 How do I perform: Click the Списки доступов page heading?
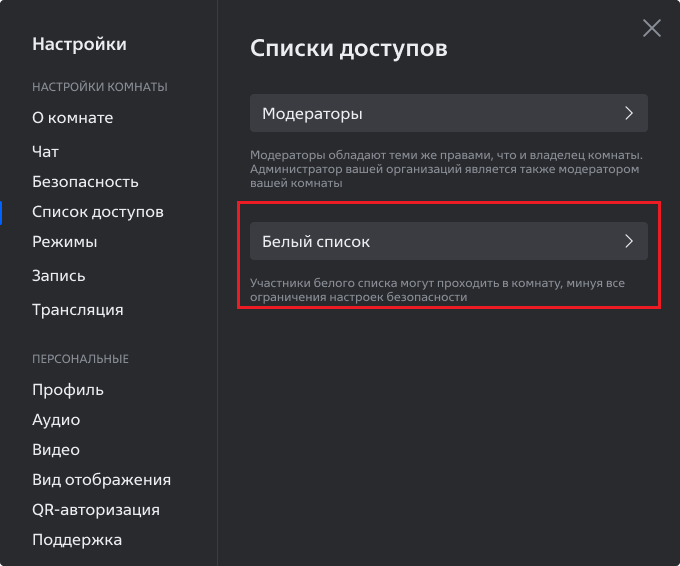pyautogui.click(x=349, y=48)
